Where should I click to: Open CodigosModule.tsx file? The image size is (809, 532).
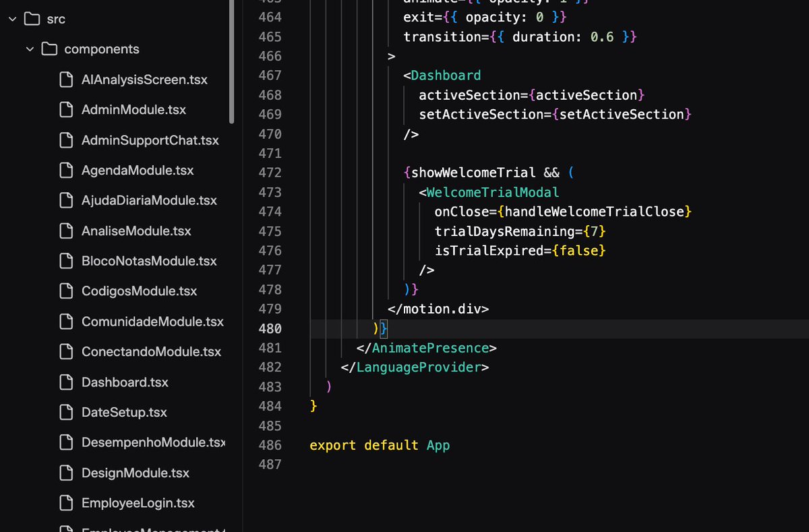coord(139,291)
